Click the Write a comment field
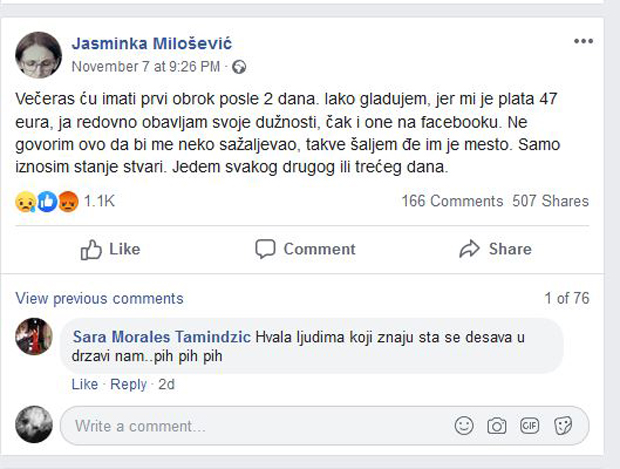This screenshot has width=620, height=469. tap(250, 426)
